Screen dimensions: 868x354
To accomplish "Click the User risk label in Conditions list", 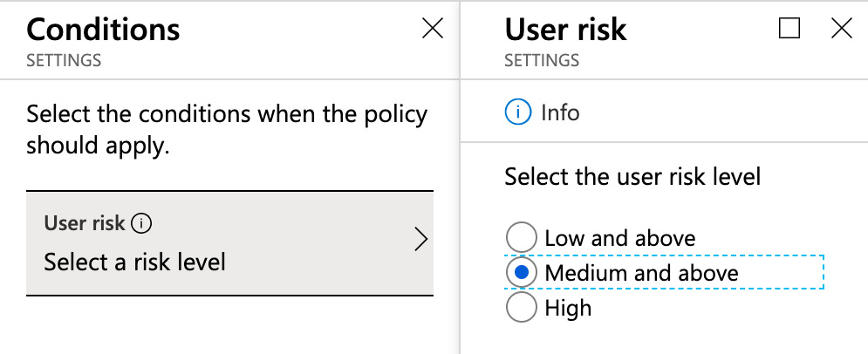I will 85,223.
